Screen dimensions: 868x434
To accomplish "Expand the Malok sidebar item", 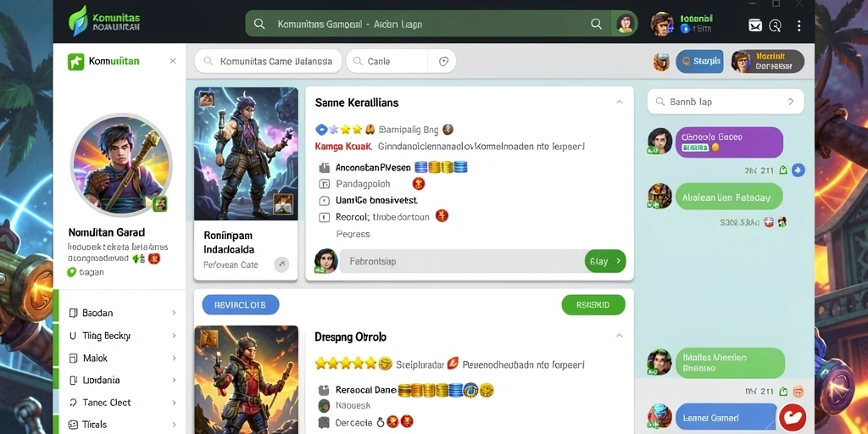I will [x=174, y=359].
